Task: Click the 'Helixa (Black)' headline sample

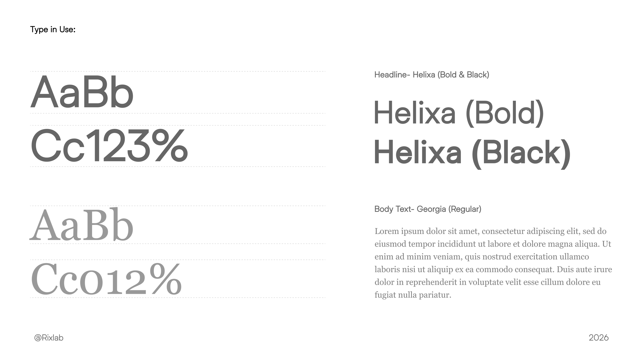Action: 472,153
